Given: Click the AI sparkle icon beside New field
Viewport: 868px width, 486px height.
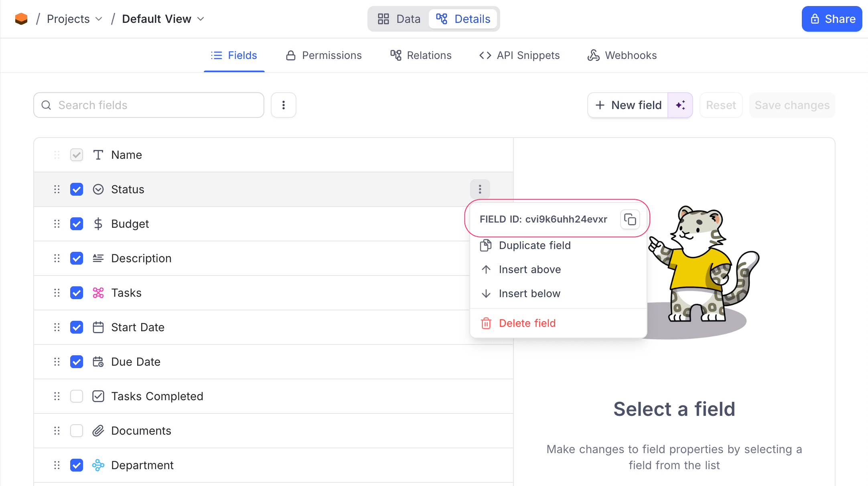Looking at the screenshot, I should 680,105.
